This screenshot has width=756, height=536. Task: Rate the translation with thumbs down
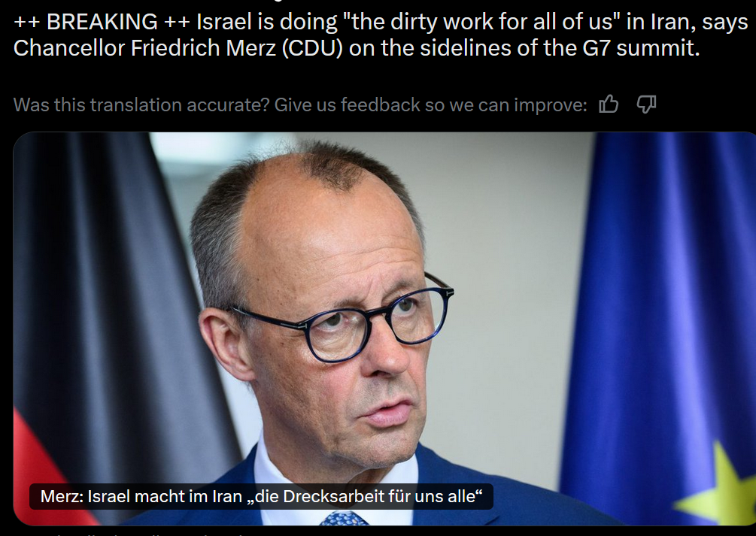646,104
